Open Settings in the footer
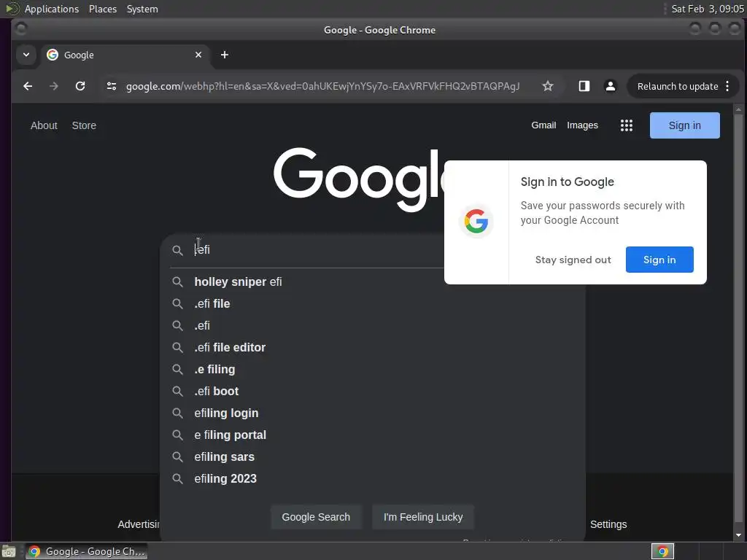 [x=608, y=524]
